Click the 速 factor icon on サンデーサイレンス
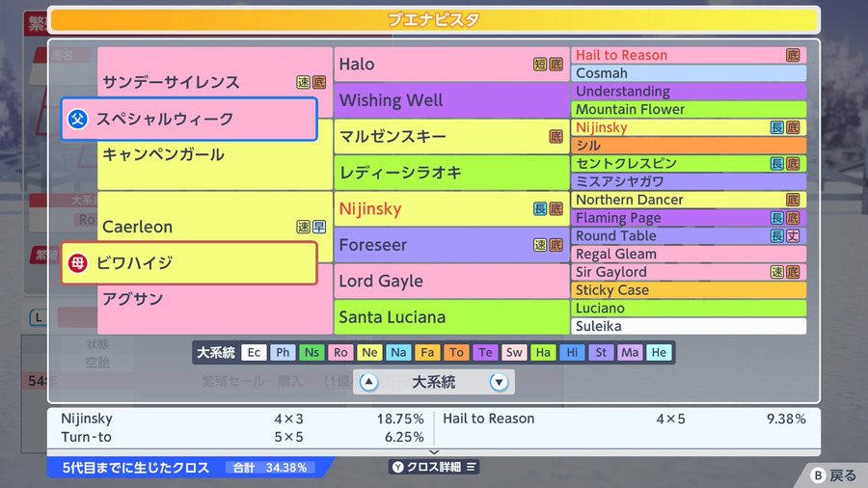This screenshot has height=488, width=868. 303,82
